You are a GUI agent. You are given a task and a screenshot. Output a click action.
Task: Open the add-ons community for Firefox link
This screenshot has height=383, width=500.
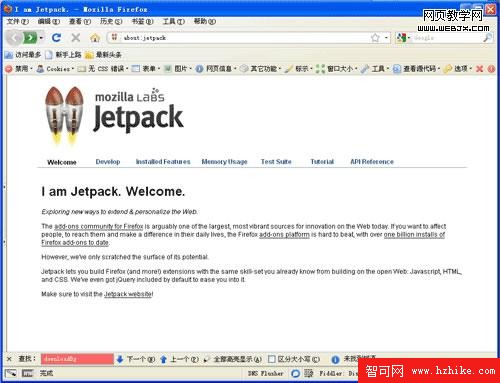click(99, 226)
